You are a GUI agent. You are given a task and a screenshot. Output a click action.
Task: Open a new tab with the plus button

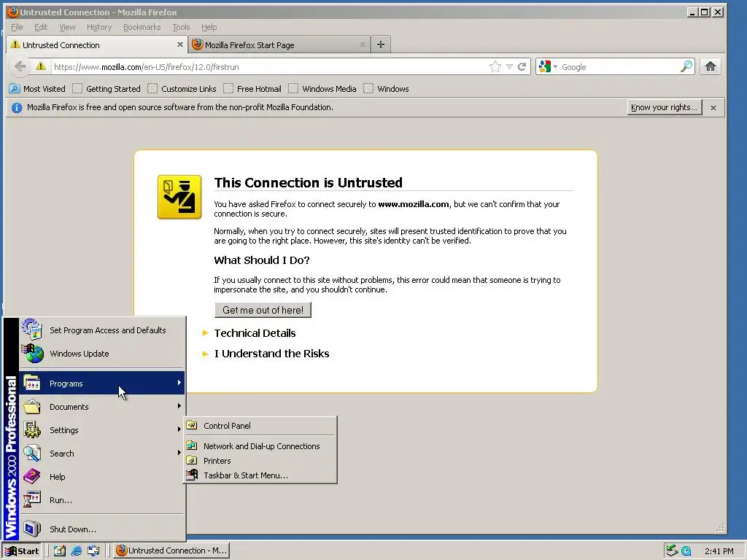[380, 44]
